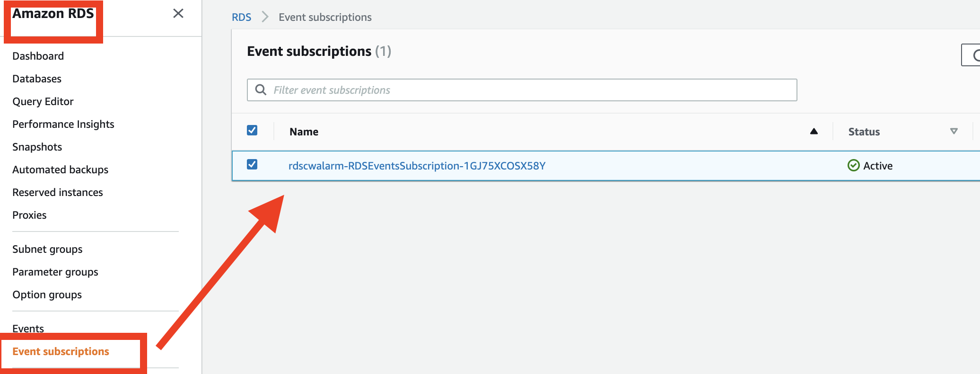Click the refresh button at top right

[x=971, y=55]
